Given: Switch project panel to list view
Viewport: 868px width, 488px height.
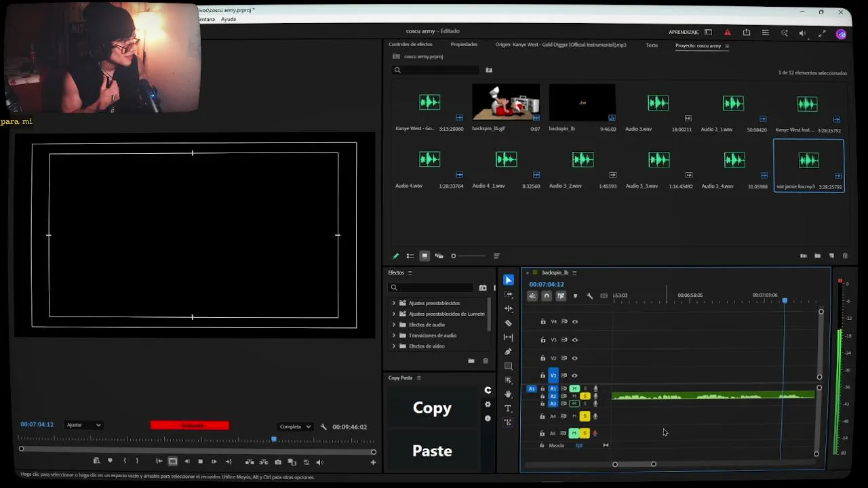Looking at the screenshot, I should pyautogui.click(x=410, y=256).
